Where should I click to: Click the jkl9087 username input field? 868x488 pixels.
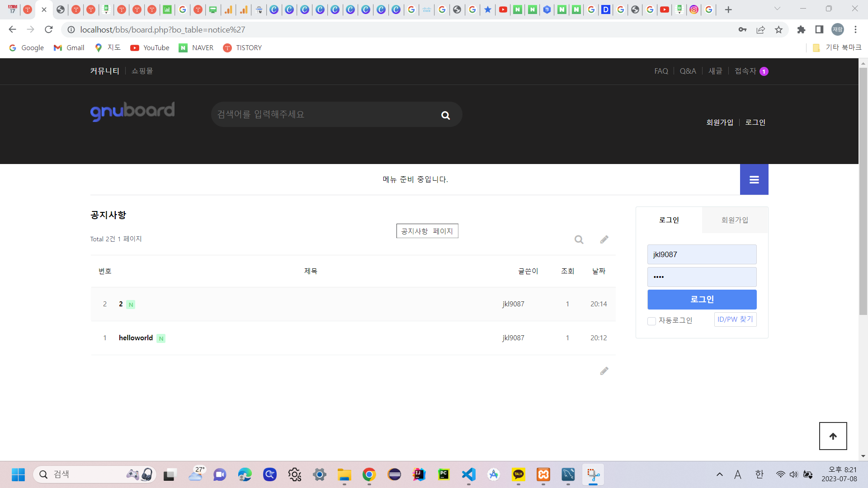pos(702,254)
